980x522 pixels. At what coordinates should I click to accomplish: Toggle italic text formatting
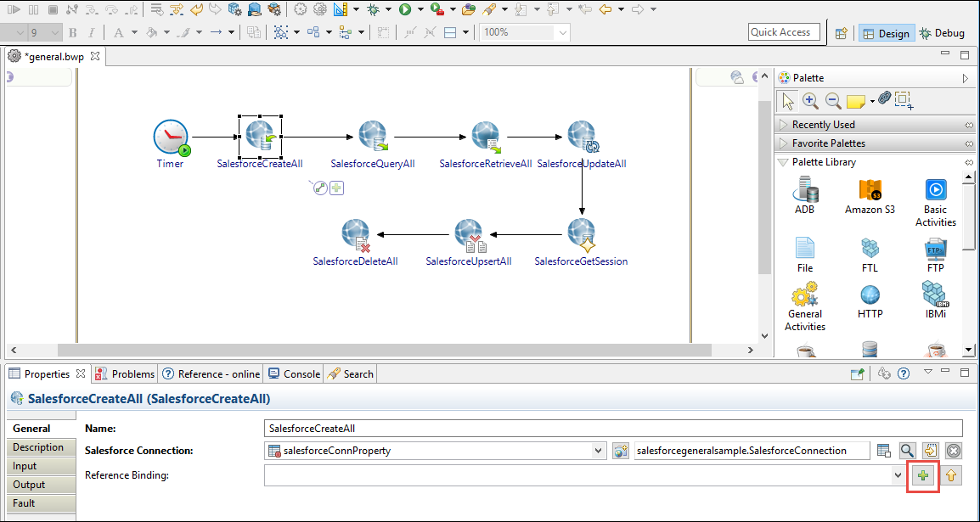[x=91, y=33]
